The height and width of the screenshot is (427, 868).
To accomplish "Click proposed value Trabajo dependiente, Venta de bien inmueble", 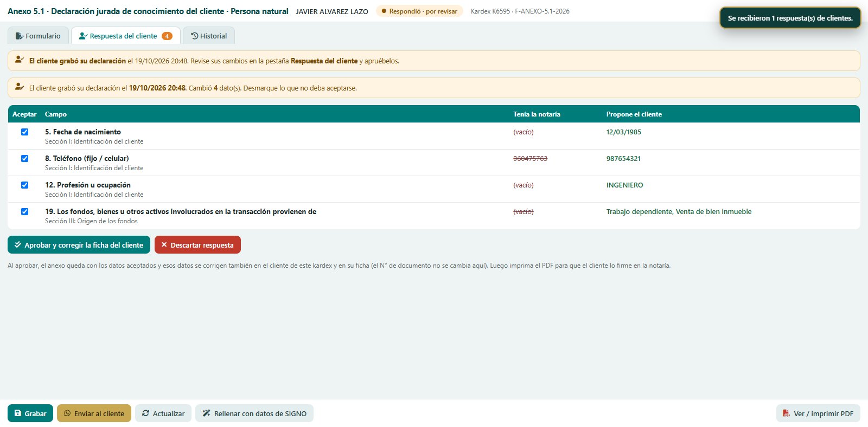I will [x=679, y=211].
